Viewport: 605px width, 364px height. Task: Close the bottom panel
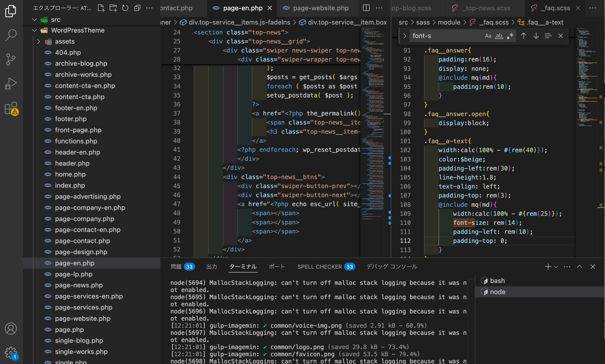(x=593, y=267)
